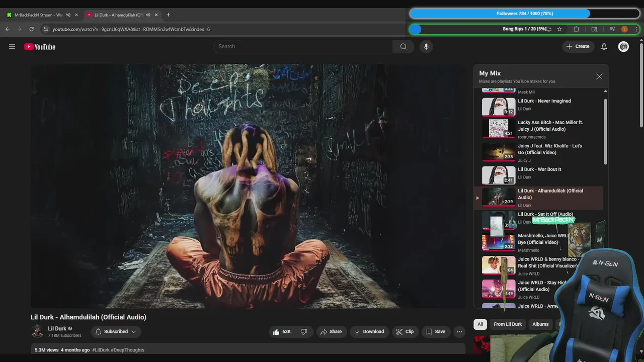Close the MrBackPackN Stream tab
644x362 pixels.
[x=76, y=15]
